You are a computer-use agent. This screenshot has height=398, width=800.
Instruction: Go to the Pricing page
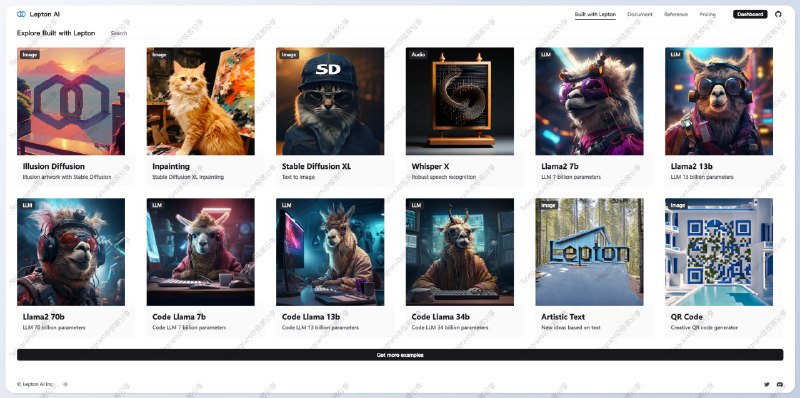708,14
